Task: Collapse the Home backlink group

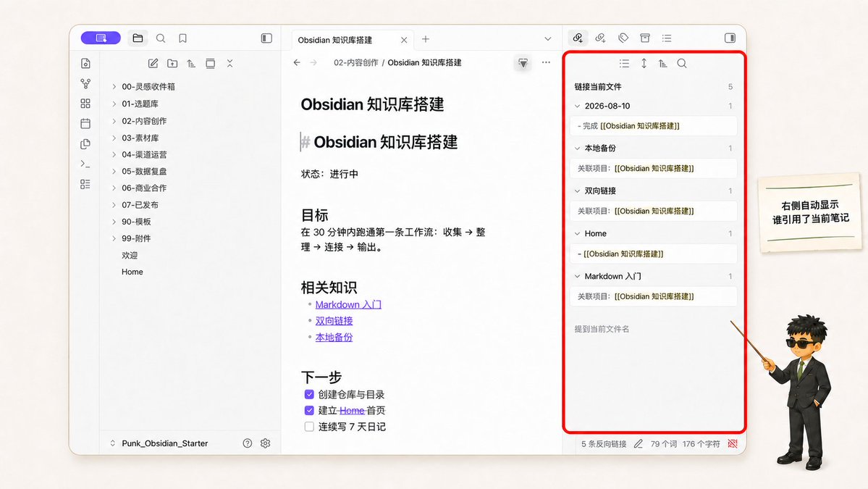Action: pyautogui.click(x=578, y=234)
